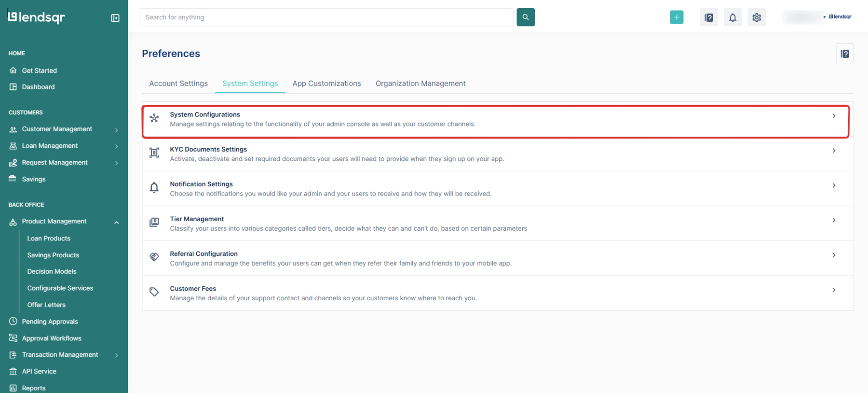868x393 pixels.
Task: Expand Transaction Management submenu
Action: click(x=116, y=355)
